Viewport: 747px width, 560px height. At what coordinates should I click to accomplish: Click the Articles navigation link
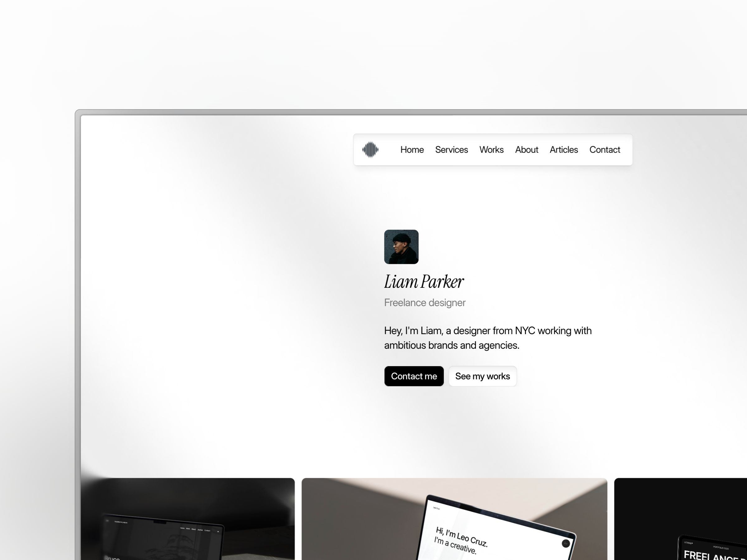click(563, 149)
